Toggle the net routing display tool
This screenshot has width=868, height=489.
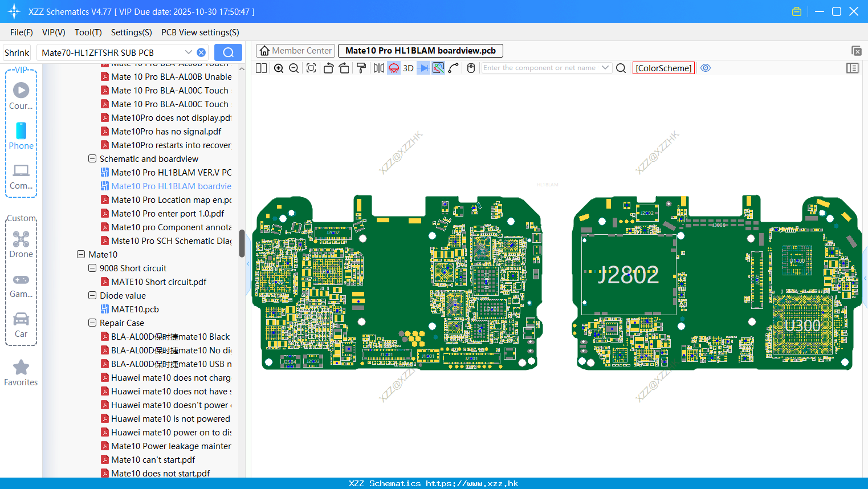(x=438, y=68)
